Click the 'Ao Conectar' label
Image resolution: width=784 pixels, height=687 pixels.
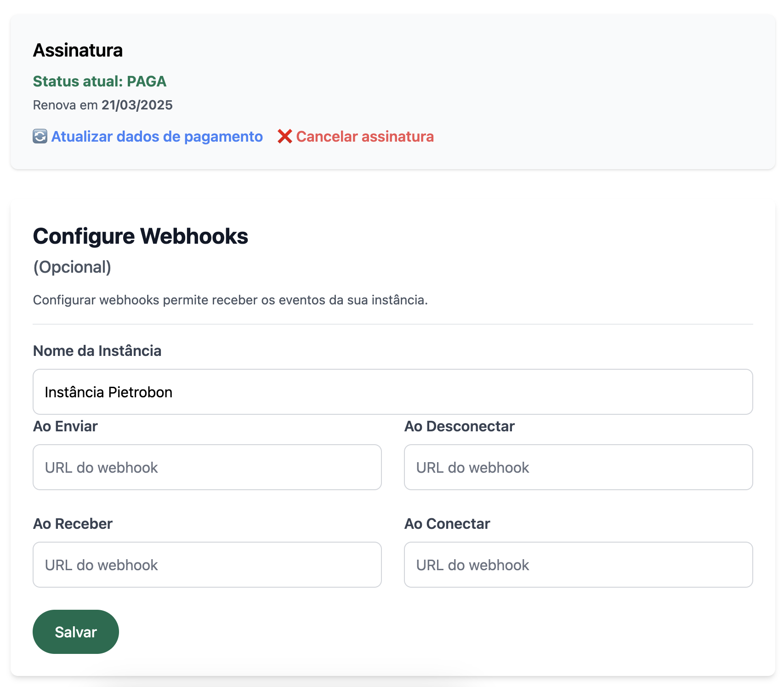[447, 523]
